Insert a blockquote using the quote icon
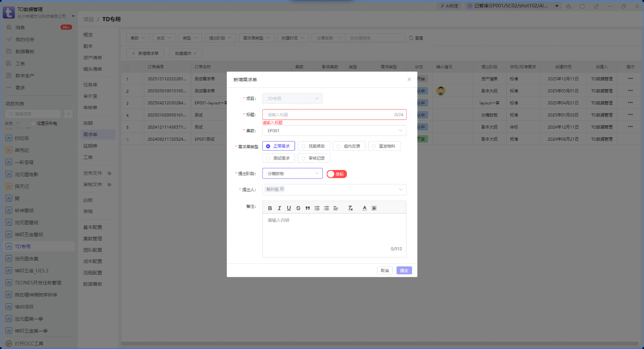644x349 pixels. tap(308, 208)
